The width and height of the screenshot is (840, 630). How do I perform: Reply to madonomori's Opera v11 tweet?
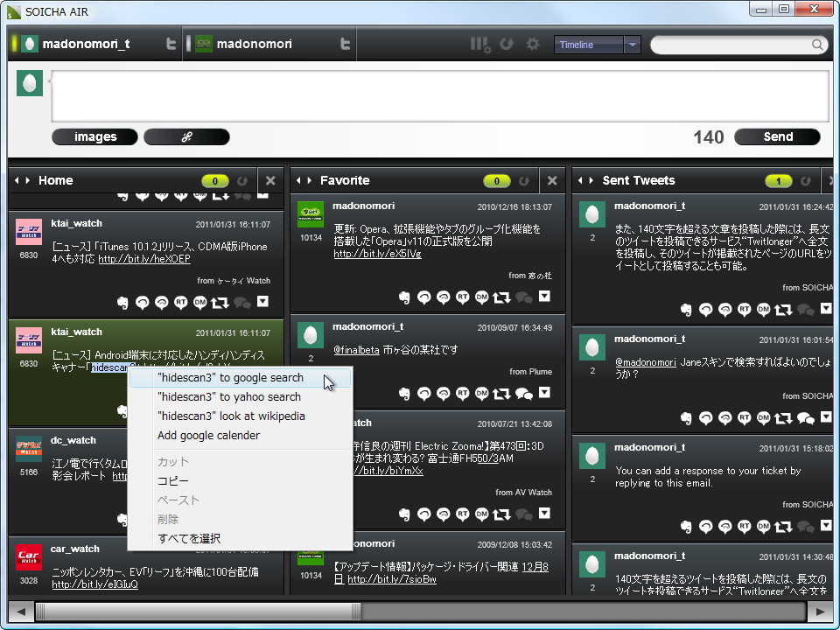[423, 297]
